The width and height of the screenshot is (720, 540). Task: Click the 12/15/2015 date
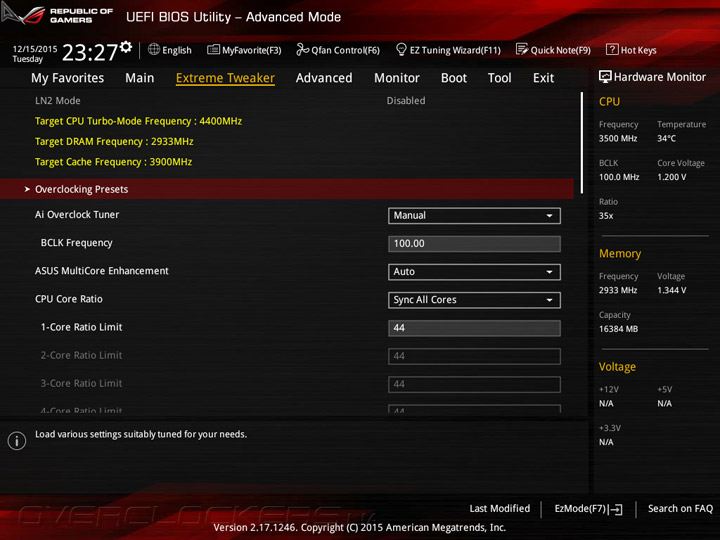pyautogui.click(x=35, y=49)
